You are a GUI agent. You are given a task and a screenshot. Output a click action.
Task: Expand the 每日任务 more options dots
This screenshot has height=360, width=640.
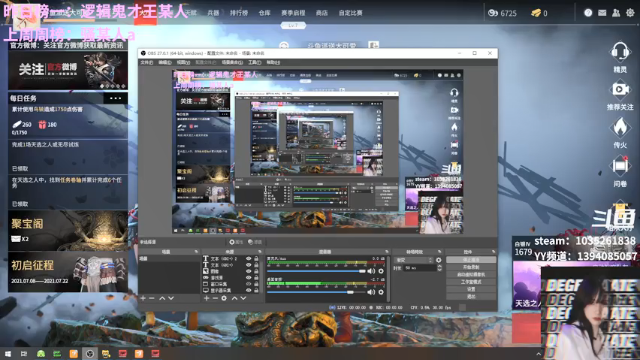click(116, 98)
